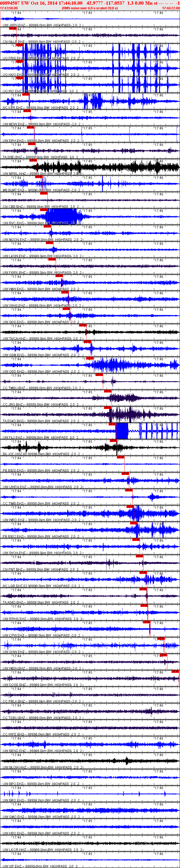Click the UW MRBL HHZ station label
Screen dimensions: 180x868
coord(15,174)
